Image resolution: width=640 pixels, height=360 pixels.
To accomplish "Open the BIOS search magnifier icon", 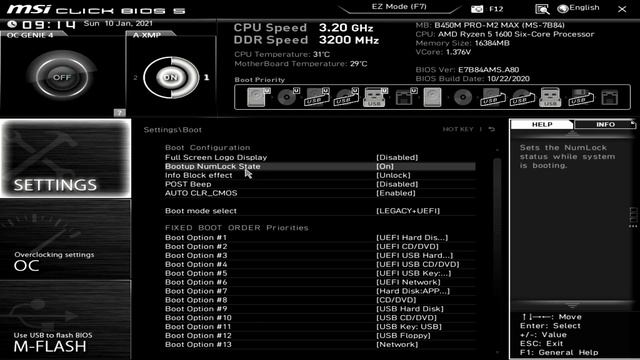I will point(542,9).
